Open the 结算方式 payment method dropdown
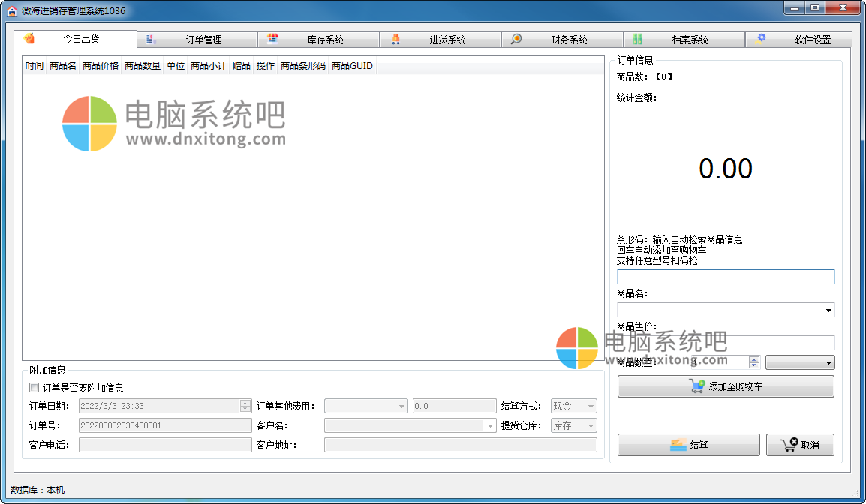This screenshot has height=504, width=866. [x=591, y=406]
